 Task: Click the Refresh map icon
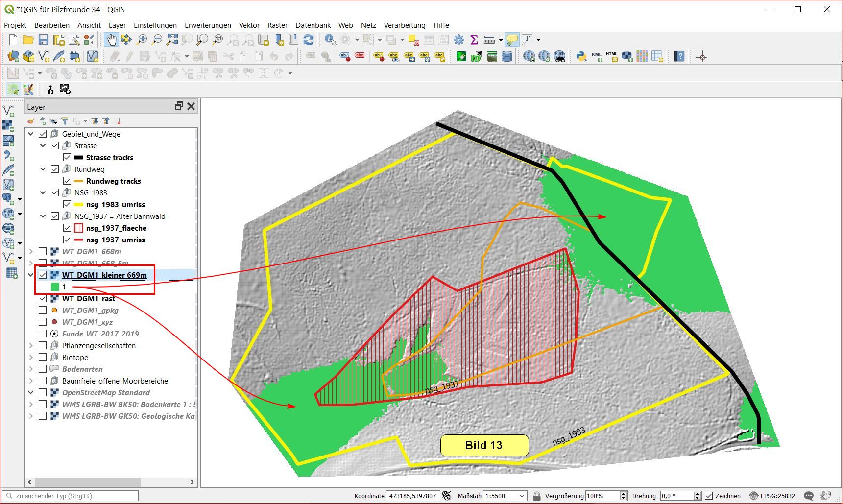click(309, 40)
